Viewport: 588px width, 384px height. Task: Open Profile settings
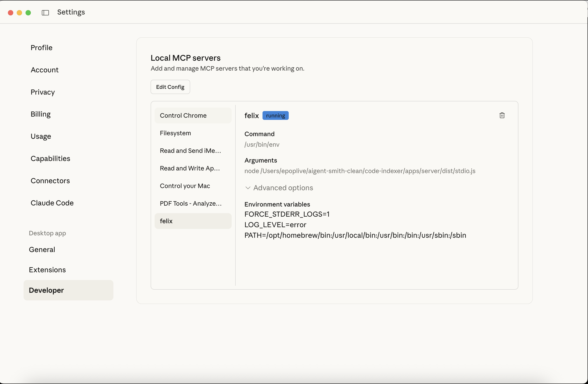click(x=41, y=48)
